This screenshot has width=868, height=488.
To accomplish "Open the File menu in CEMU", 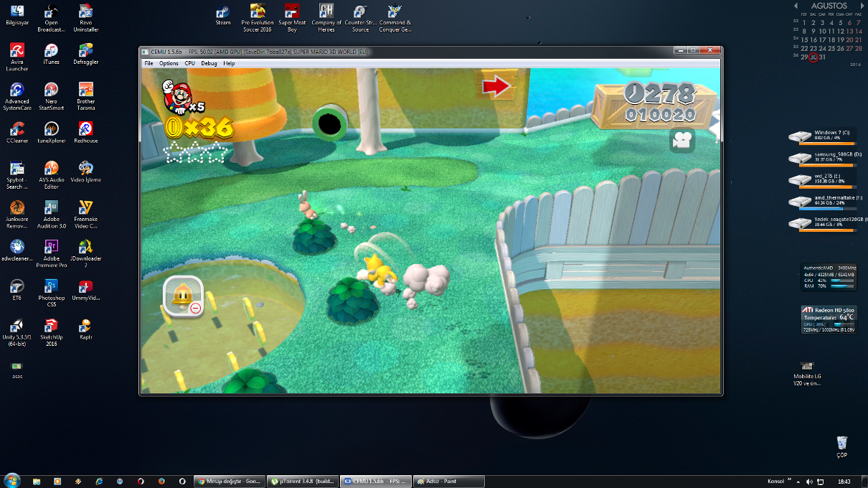I will tap(148, 63).
